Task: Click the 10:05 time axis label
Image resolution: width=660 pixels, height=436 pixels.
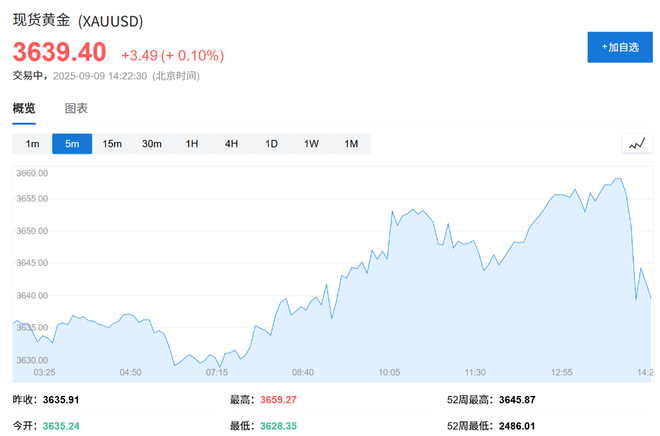Action: [x=389, y=372]
